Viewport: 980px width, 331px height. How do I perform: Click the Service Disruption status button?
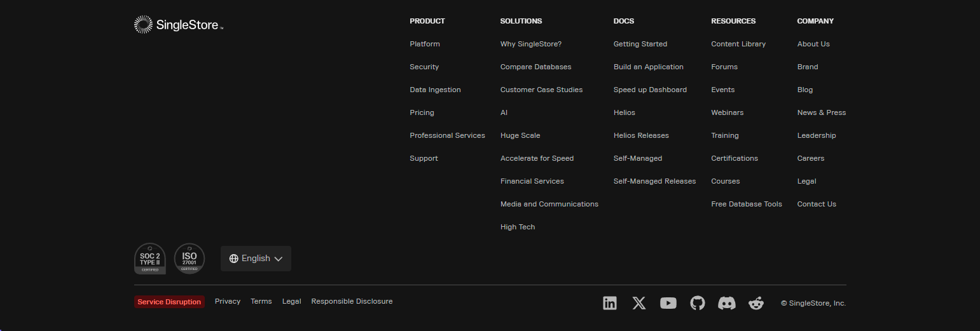[x=169, y=302]
